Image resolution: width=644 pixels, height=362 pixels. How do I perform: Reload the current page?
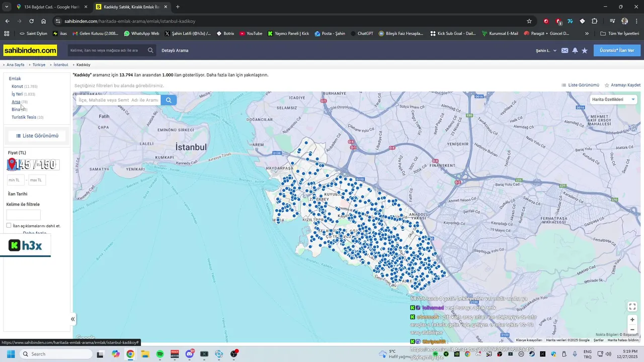[31, 21]
